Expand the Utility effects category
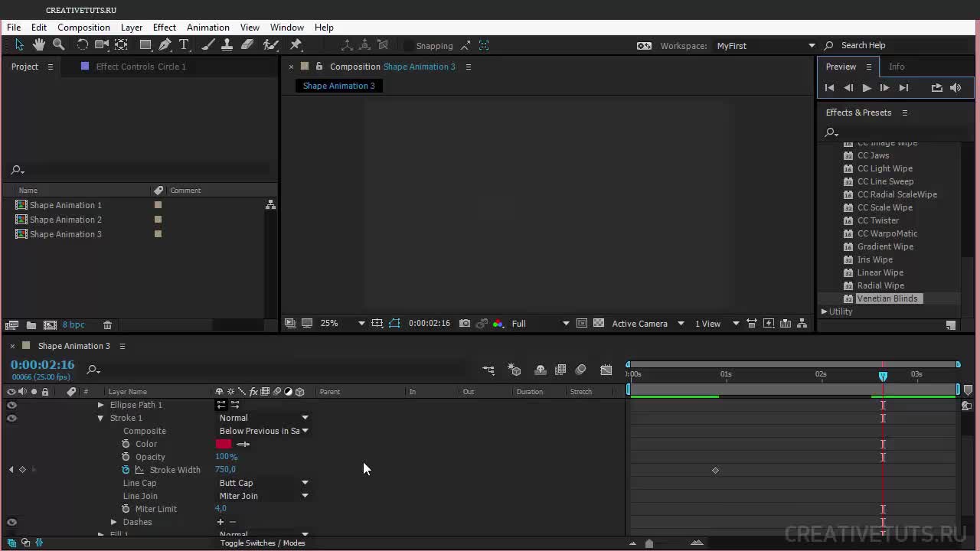980x551 pixels. pyautogui.click(x=825, y=311)
